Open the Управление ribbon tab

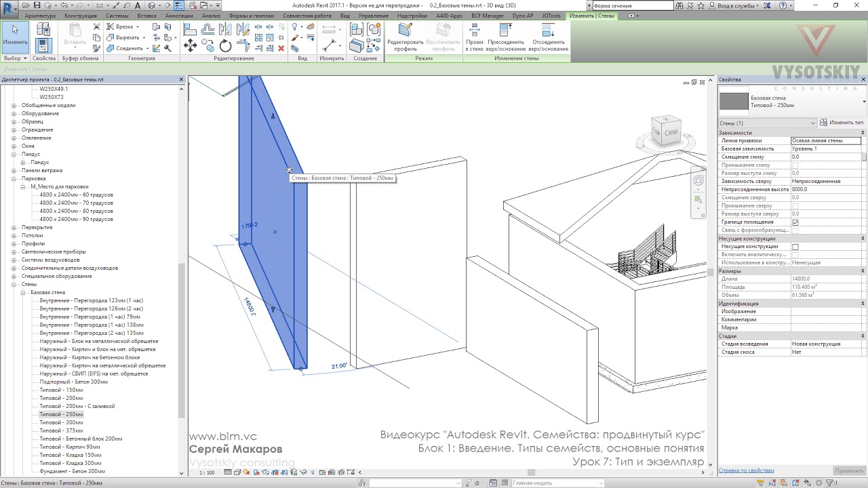(374, 16)
